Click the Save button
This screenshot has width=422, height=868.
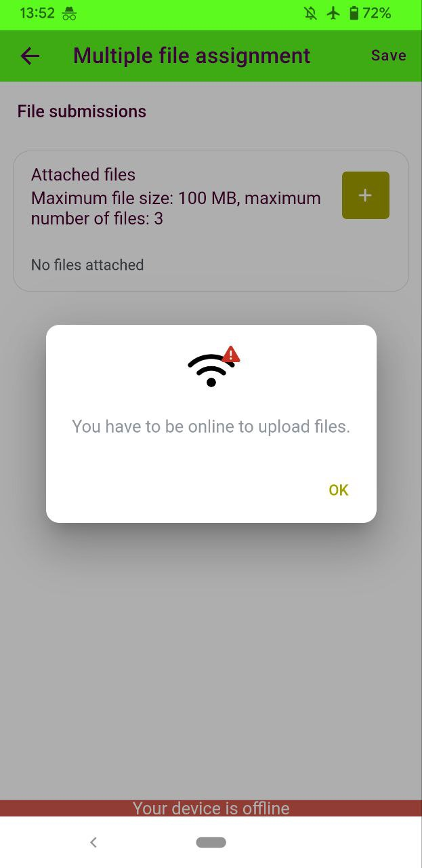pos(388,56)
